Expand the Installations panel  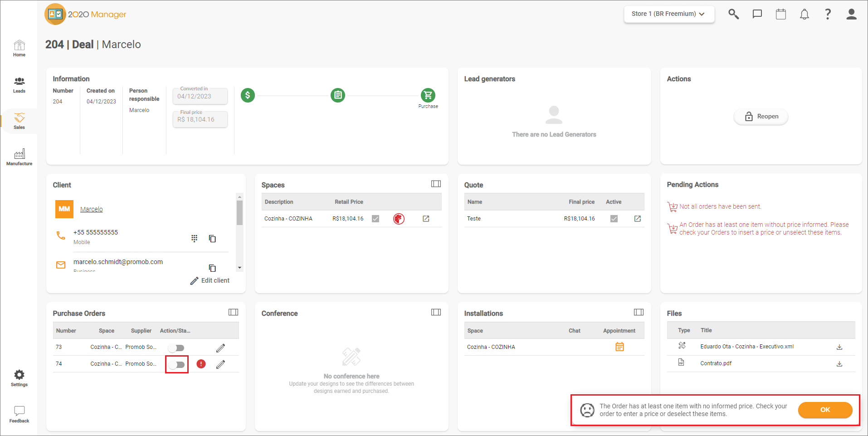pyautogui.click(x=639, y=312)
